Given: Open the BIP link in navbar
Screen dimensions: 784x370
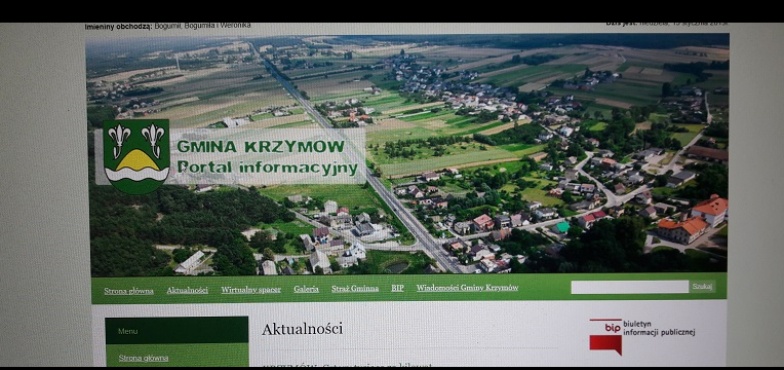Looking at the screenshot, I should pos(398,288).
